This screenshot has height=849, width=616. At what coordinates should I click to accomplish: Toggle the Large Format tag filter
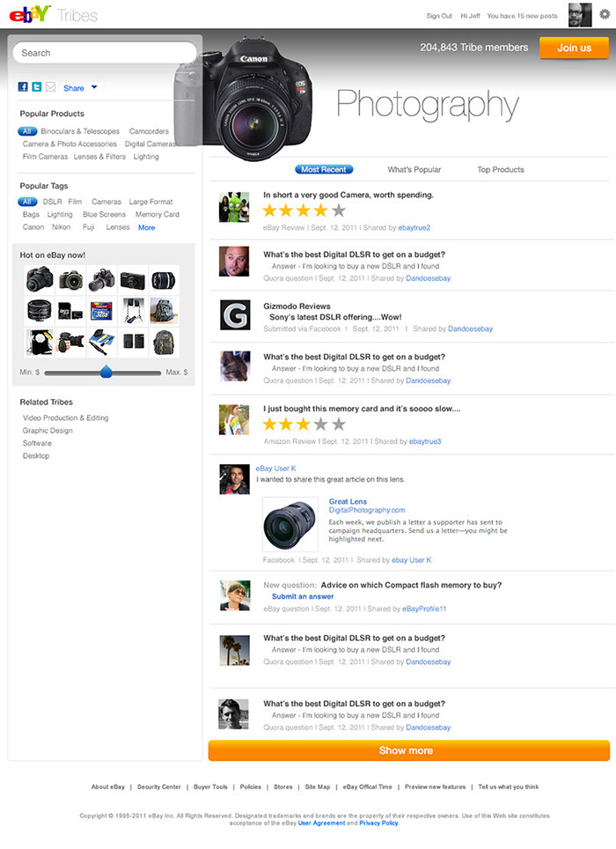pyautogui.click(x=150, y=202)
